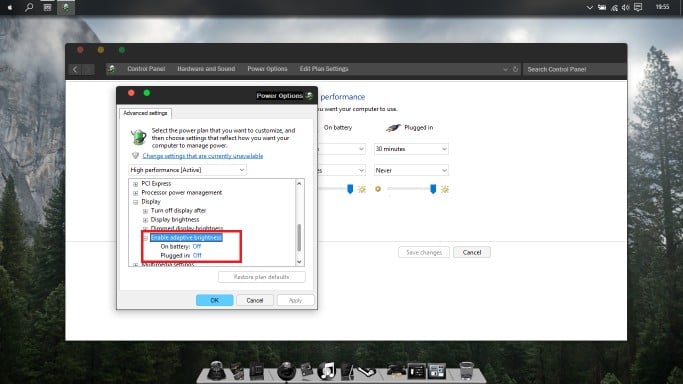Show hidden tray icons with the chevron
683x384 pixels.
[x=589, y=7]
